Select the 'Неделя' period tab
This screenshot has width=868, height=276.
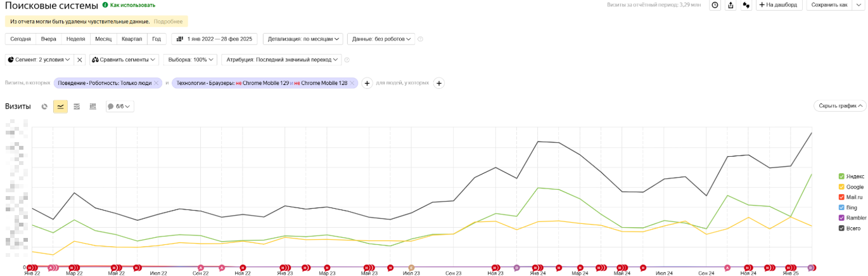point(76,39)
